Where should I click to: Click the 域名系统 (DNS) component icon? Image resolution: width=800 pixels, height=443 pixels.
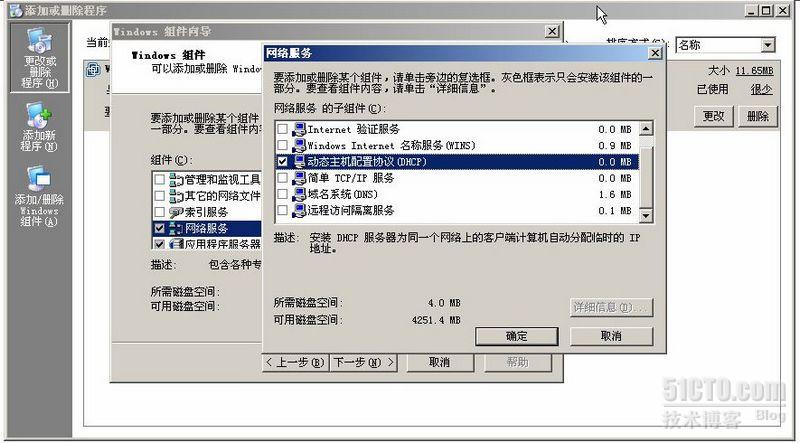(x=298, y=194)
